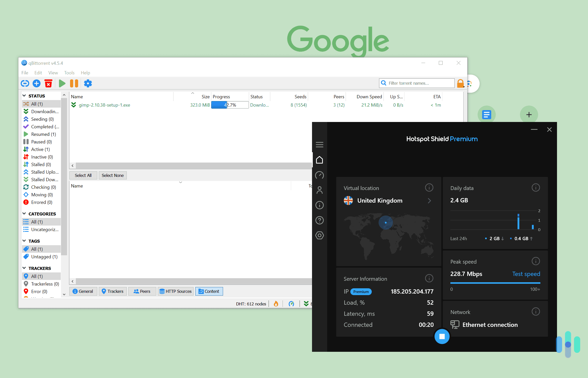
Task: Expand the United Kingdom virtual location selector
Action: pos(429,201)
